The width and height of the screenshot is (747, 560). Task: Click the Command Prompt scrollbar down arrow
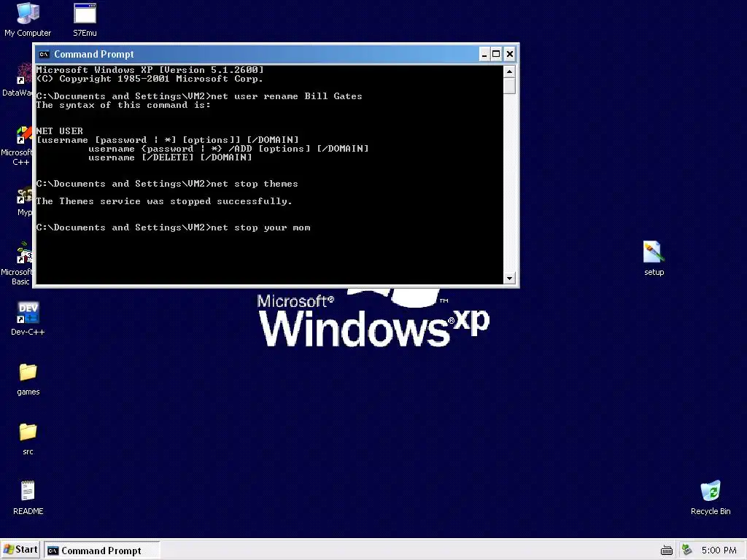(x=509, y=278)
